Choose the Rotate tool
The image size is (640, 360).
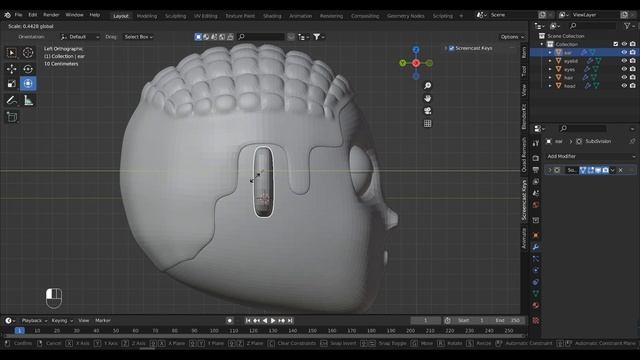(x=28, y=69)
